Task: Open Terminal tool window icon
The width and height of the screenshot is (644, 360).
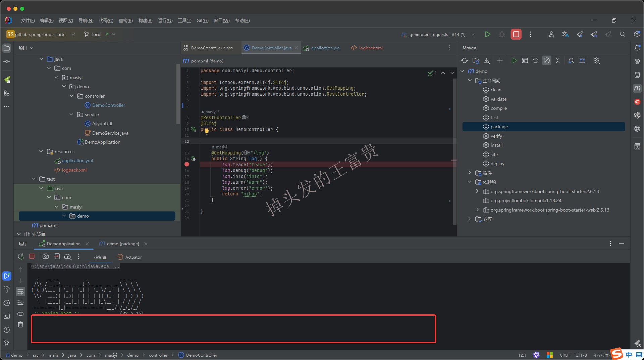Action: (7, 316)
